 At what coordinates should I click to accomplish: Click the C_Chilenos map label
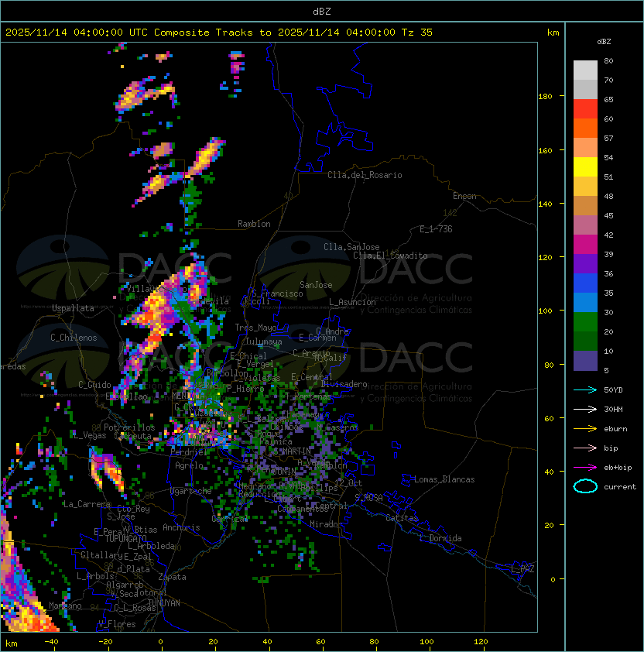pyautogui.click(x=74, y=338)
